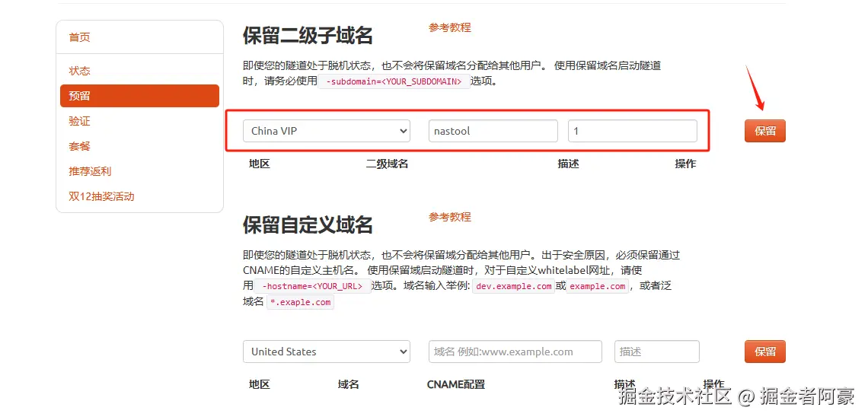The image size is (868, 420).
Task: Expand the United States region dropdown
Action: 327,352
